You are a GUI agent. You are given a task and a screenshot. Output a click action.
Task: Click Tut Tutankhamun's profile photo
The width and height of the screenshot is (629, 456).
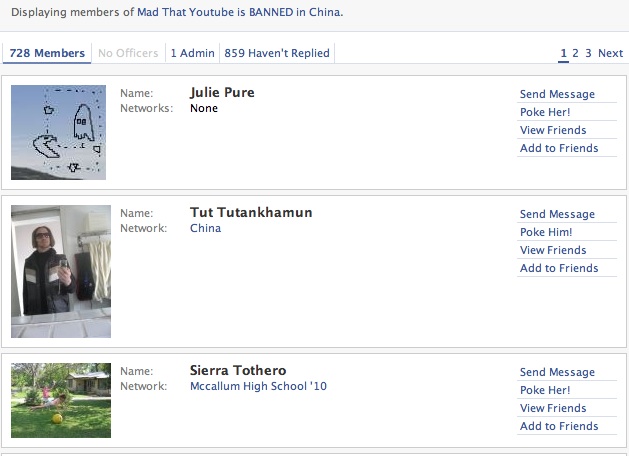point(61,271)
